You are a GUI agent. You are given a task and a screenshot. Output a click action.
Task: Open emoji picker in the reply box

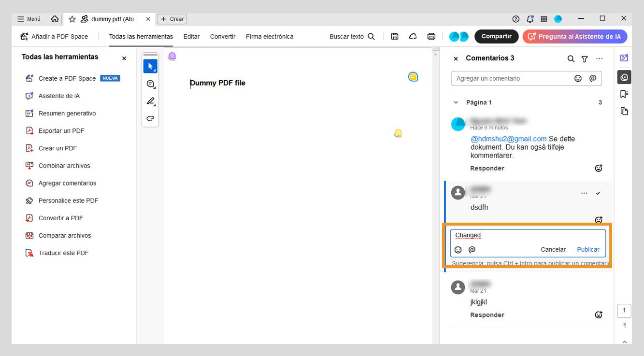click(458, 250)
